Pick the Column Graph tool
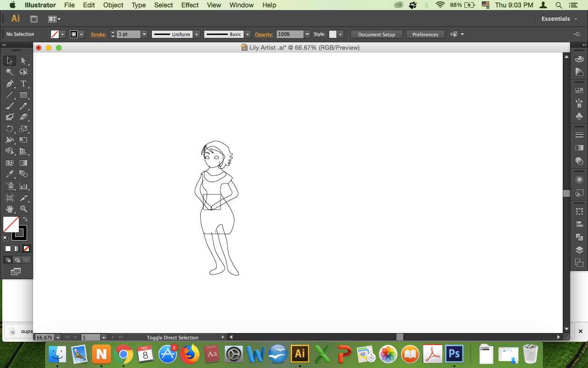Viewport: 588px width, 368px height. click(x=23, y=186)
